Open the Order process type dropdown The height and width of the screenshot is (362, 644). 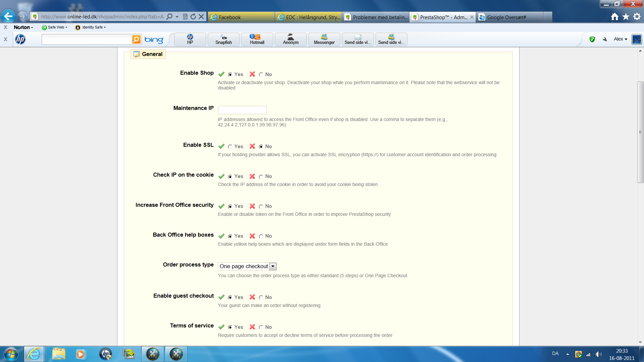[x=247, y=266]
